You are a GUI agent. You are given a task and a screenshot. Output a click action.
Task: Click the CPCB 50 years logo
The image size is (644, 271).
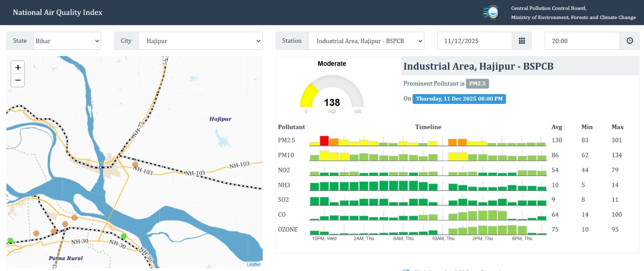pos(491,12)
